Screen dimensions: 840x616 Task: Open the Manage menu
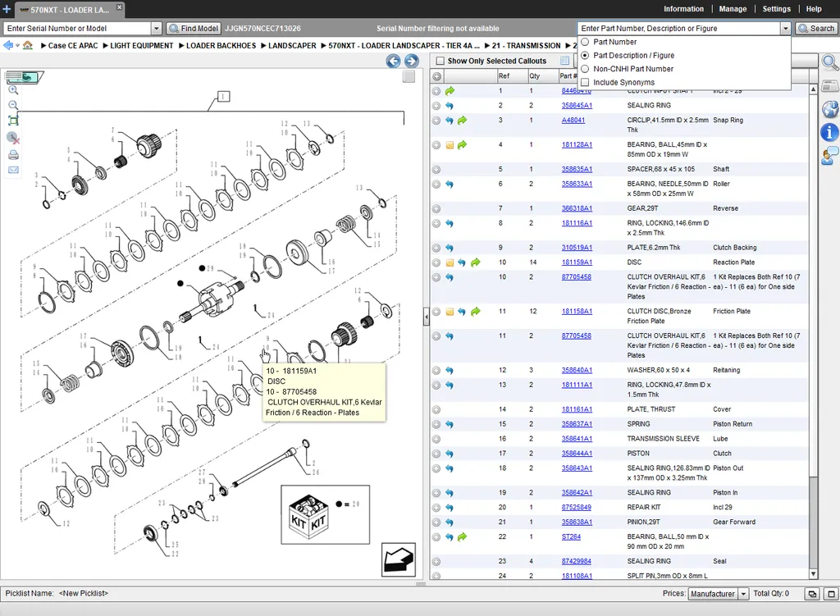[x=733, y=9]
